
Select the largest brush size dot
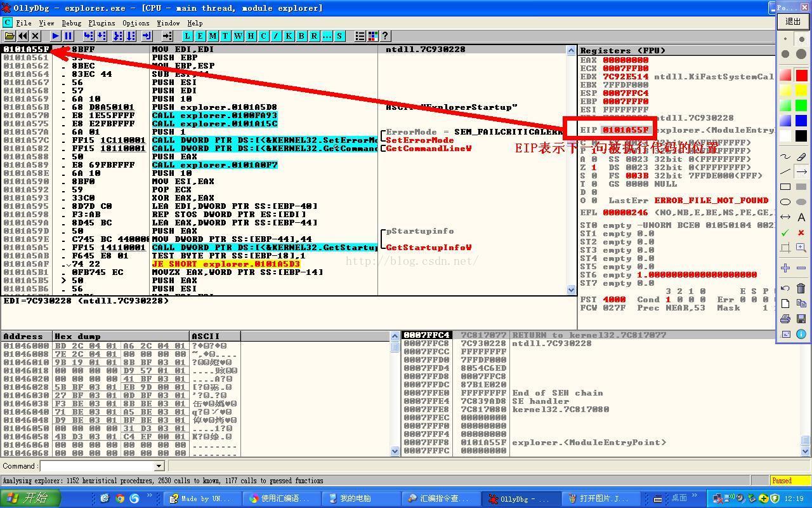801,55
